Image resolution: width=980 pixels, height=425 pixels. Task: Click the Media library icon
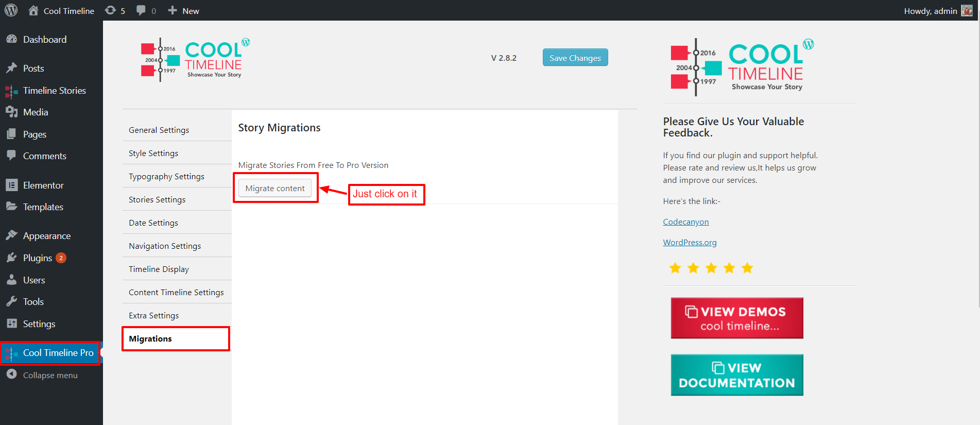click(x=11, y=112)
